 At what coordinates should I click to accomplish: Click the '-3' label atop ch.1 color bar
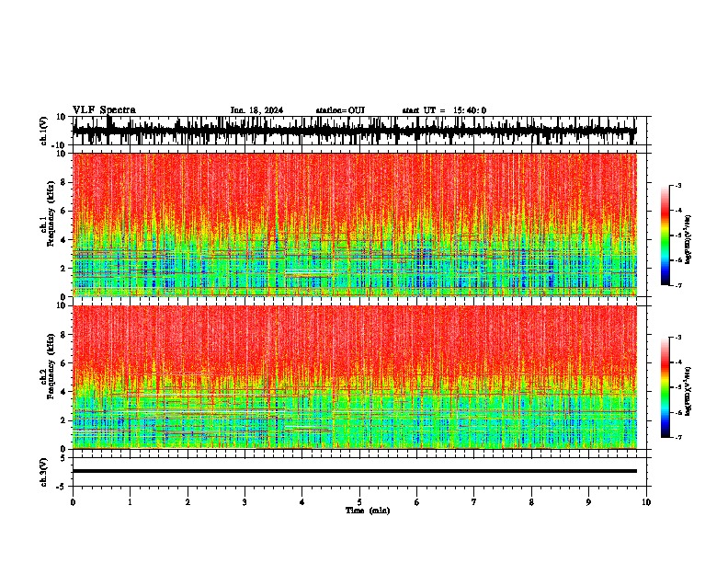[678, 186]
